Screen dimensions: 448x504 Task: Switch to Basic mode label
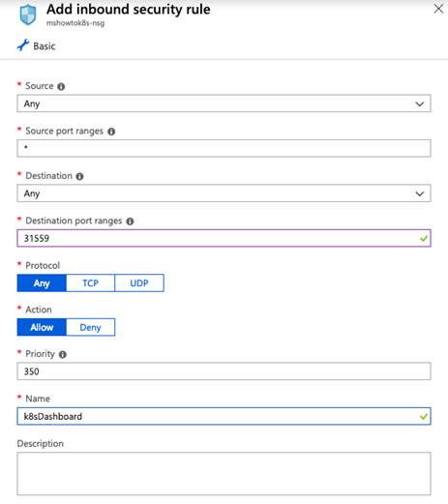click(45, 46)
